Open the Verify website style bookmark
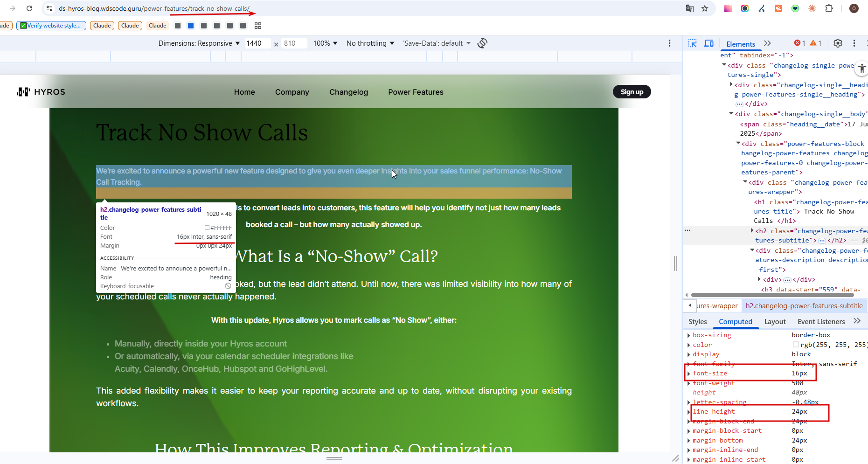Screen dimensions: 868x464 51,26
